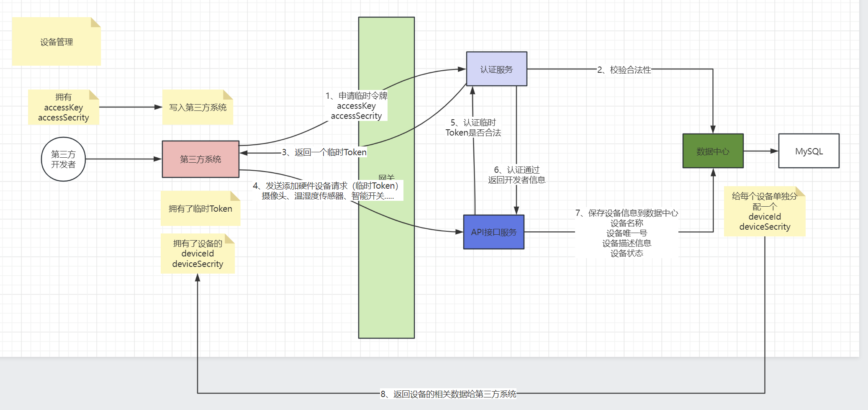Click label 6、认证通过 返回开发者信息

pos(517,175)
